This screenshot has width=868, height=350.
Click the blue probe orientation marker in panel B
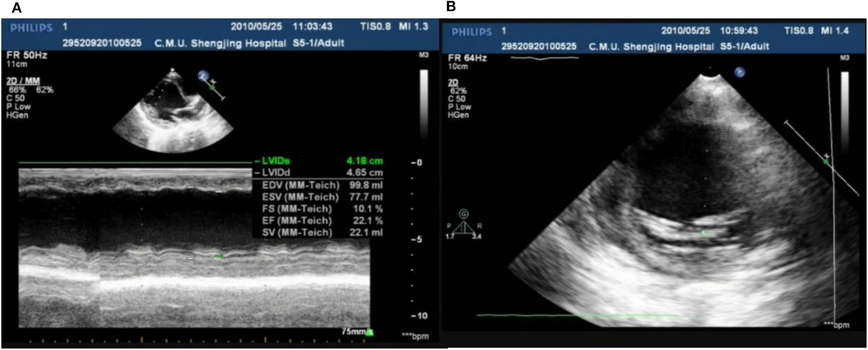click(x=739, y=72)
